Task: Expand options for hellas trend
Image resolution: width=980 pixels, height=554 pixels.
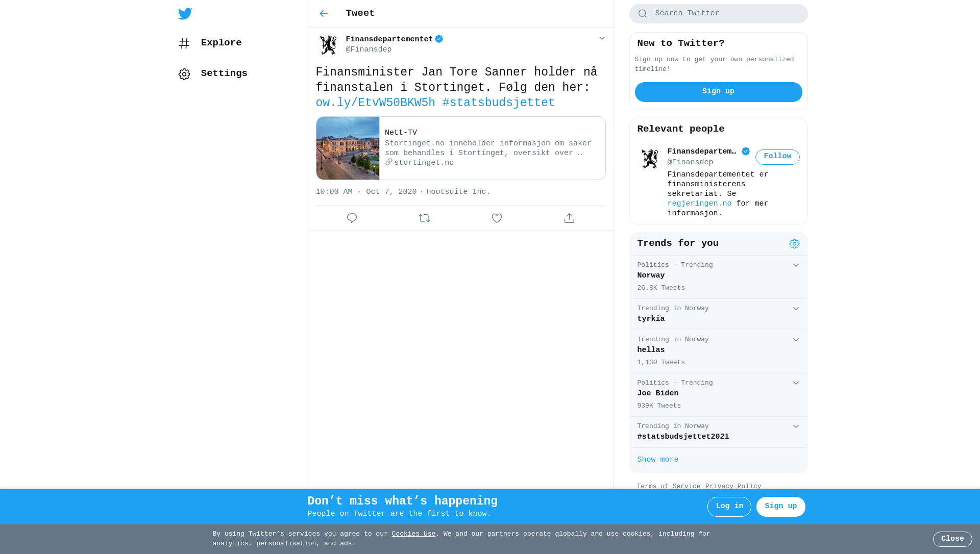Action: 796,340
